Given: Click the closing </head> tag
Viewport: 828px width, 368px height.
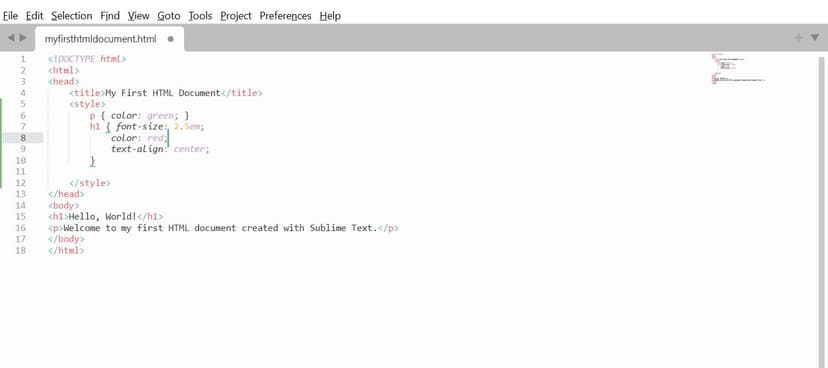Looking at the screenshot, I should [66, 194].
